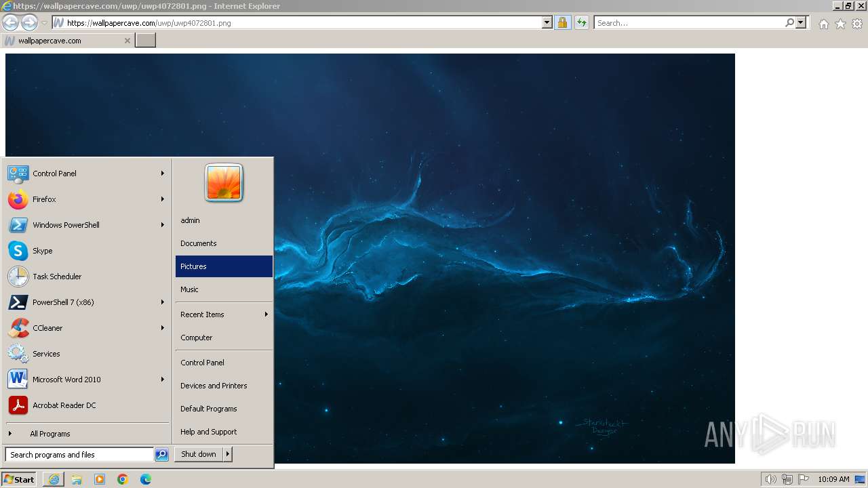Click the network tray icon
Screen dimensions: 868x488
[787, 479]
